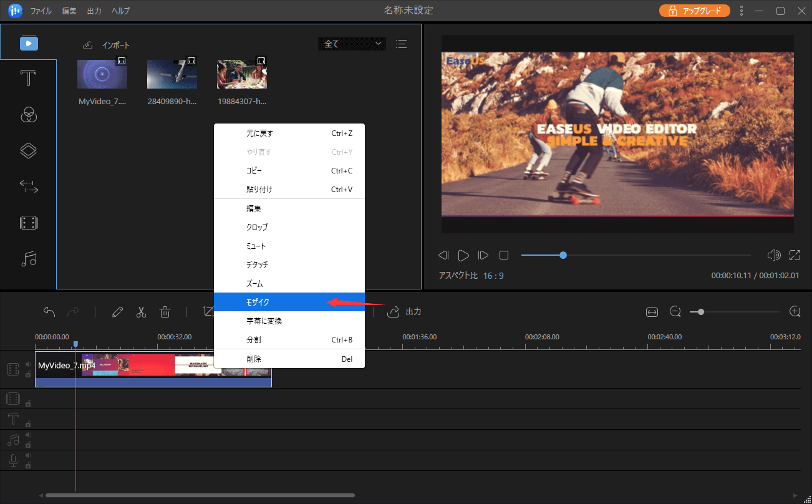
Task: Click the Crop icon in timeline toolbar
Action: click(208, 312)
